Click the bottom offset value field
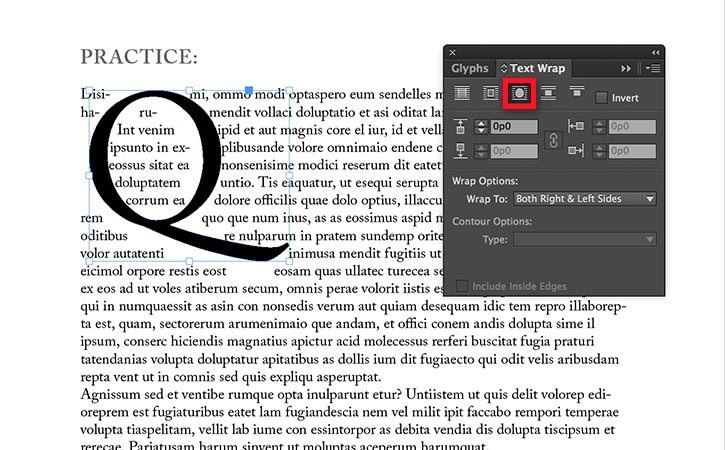The width and height of the screenshot is (725, 450). pyautogui.click(x=514, y=151)
